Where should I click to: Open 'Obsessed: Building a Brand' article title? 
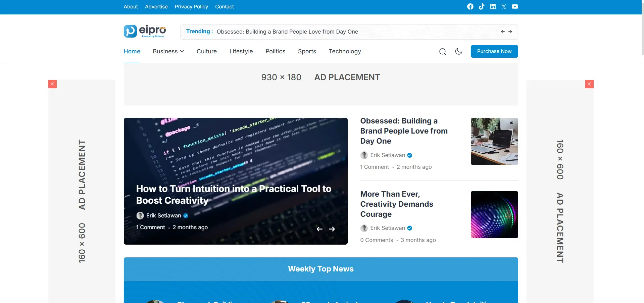click(x=404, y=131)
